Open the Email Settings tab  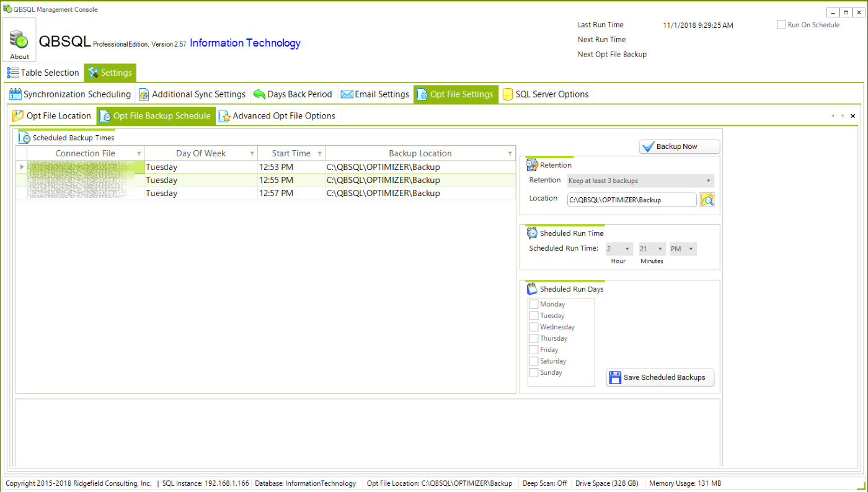(375, 94)
